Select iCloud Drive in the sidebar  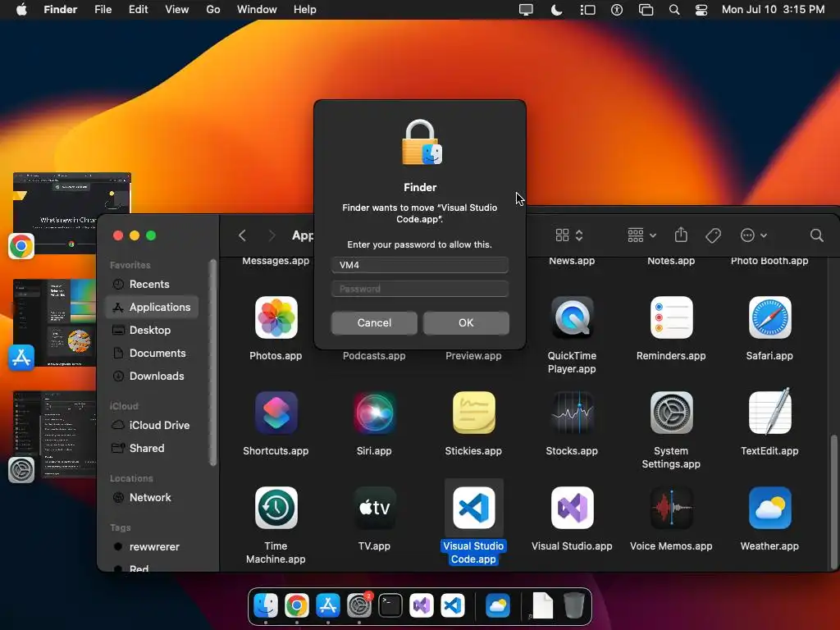point(152,425)
